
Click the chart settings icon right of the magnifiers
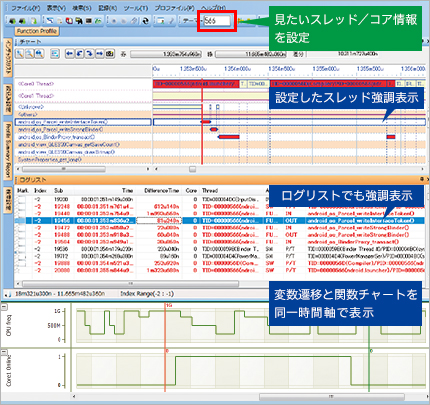[x=55, y=53]
